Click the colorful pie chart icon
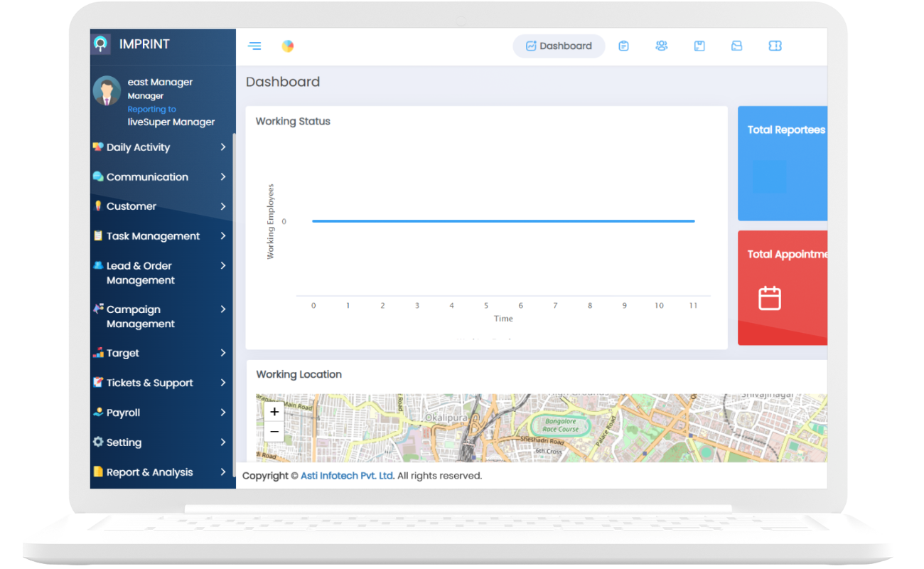This screenshot has width=924, height=569. [x=288, y=46]
